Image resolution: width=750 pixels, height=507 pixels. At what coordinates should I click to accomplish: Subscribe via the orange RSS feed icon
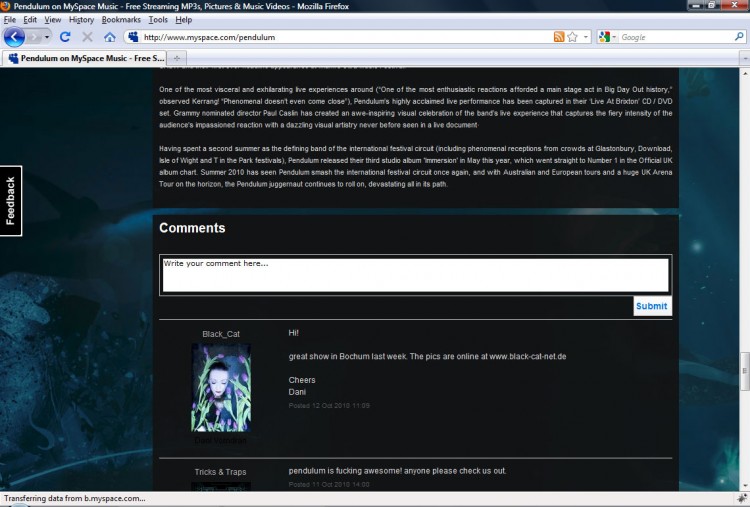tap(559, 37)
